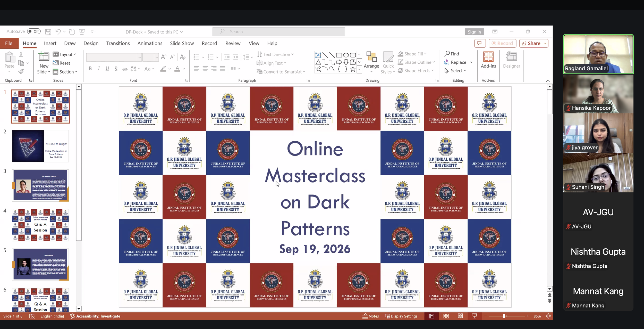
Task: Toggle Italic formatting
Action: click(x=99, y=69)
